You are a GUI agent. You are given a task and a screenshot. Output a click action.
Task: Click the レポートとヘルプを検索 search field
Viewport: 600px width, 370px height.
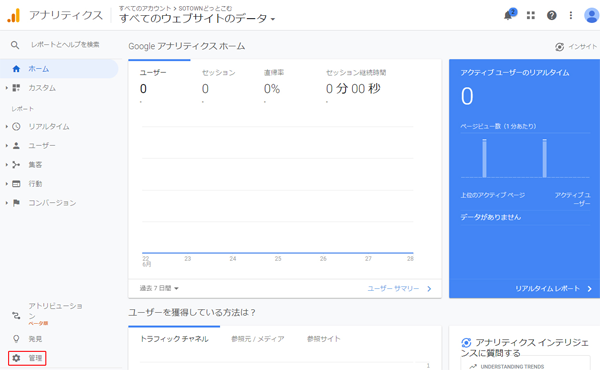pos(65,45)
